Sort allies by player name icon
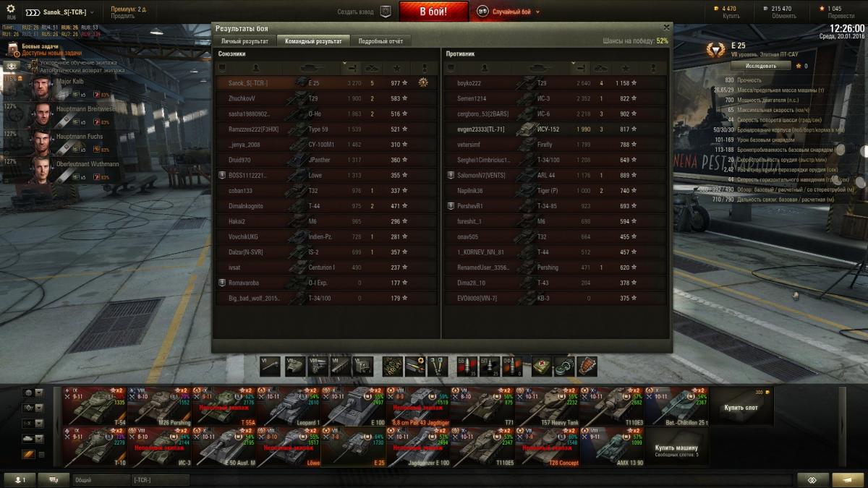868x488 pixels. 255,68
